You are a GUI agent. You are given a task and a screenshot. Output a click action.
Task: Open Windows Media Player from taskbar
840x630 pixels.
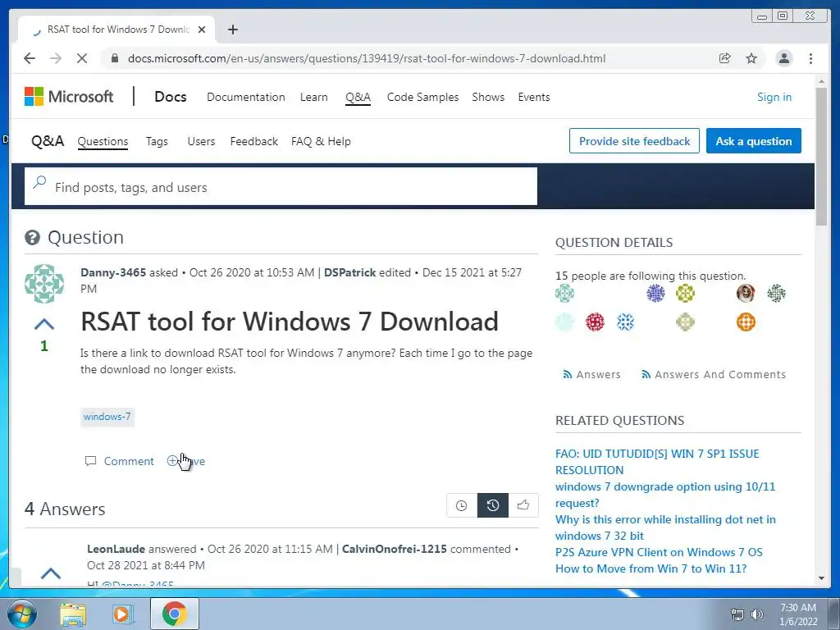[x=122, y=614]
